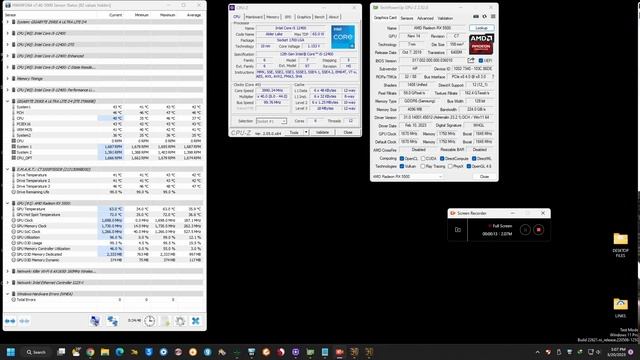Click the expand-all arrows icon in HWiNFO toolbar
This screenshot has width=640, height=360.
pos(10,321)
